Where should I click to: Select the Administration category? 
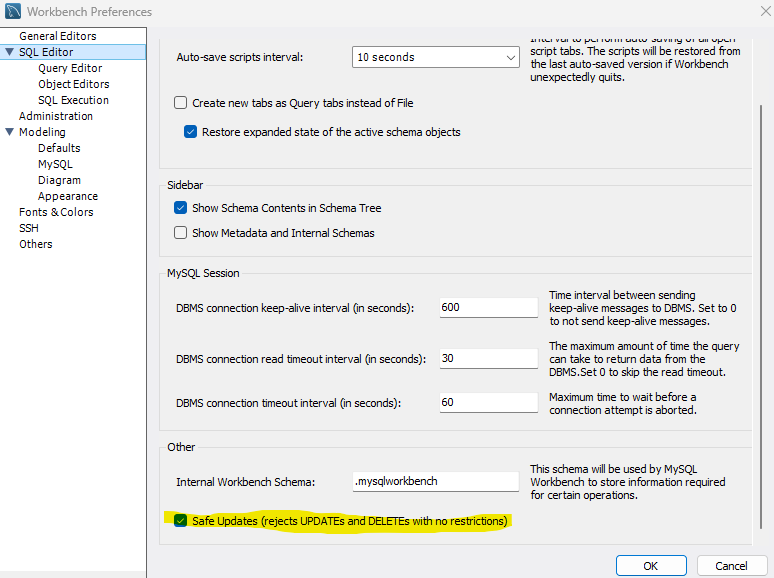coord(56,116)
